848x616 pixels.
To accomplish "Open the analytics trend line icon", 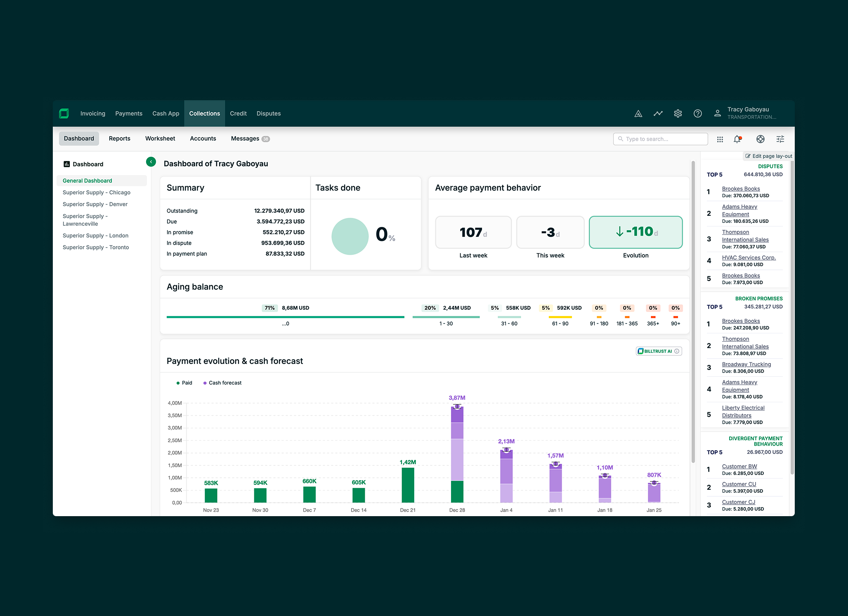I will coord(658,113).
